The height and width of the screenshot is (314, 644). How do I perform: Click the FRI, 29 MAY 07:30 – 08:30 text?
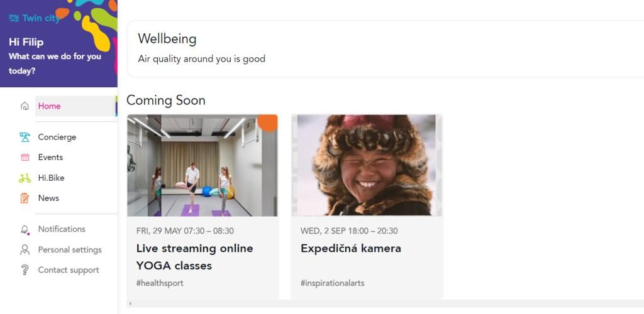click(185, 230)
